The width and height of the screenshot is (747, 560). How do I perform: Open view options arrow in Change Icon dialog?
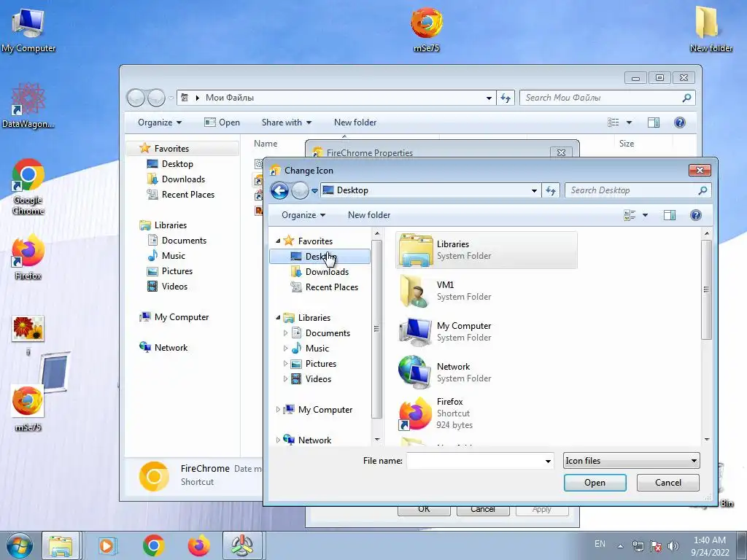pyautogui.click(x=645, y=215)
